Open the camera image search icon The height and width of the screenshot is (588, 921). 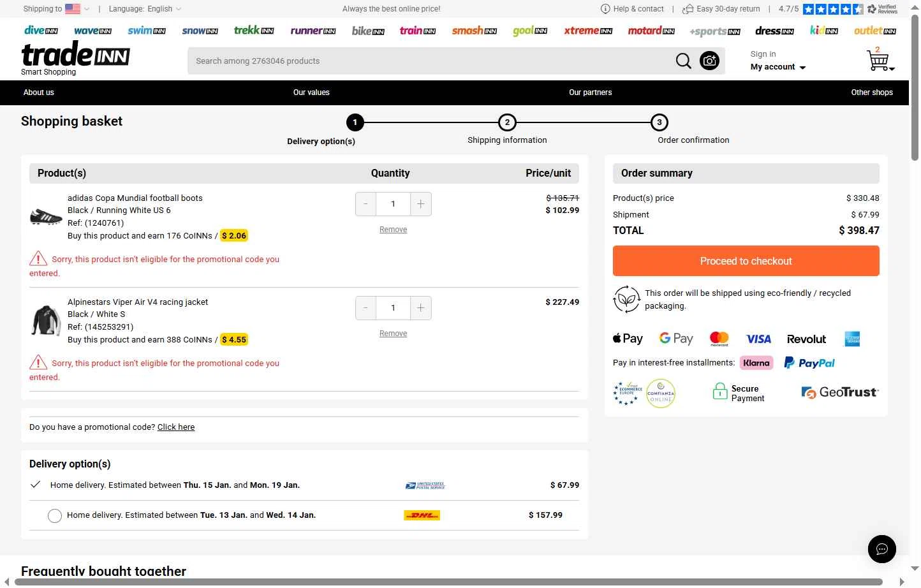[709, 61]
